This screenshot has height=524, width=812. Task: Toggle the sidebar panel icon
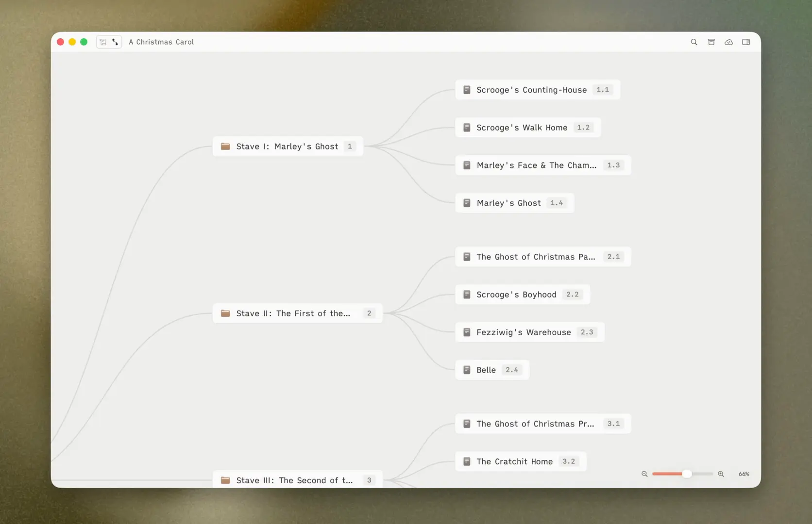[x=746, y=42]
